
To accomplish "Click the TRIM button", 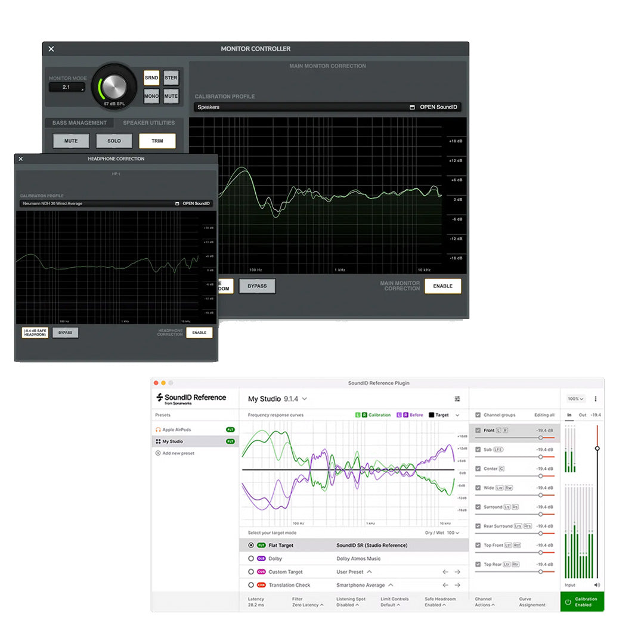I will (x=157, y=141).
